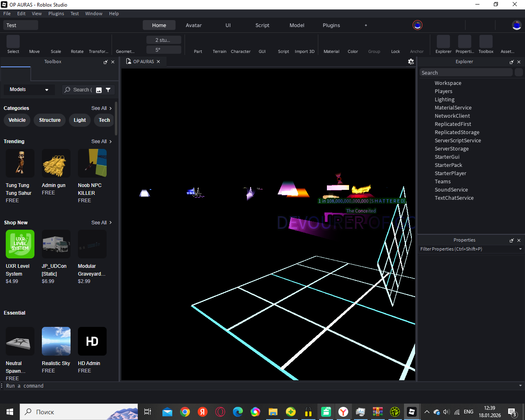Open File Explorer from taskbar

[273, 412]
